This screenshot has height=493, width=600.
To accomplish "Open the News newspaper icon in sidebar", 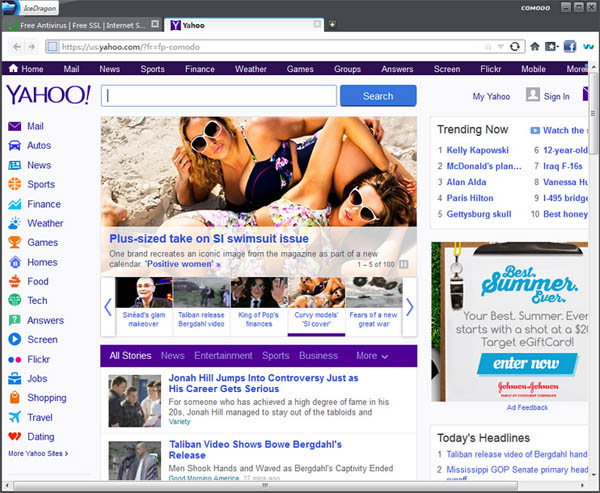I will 15,165.
